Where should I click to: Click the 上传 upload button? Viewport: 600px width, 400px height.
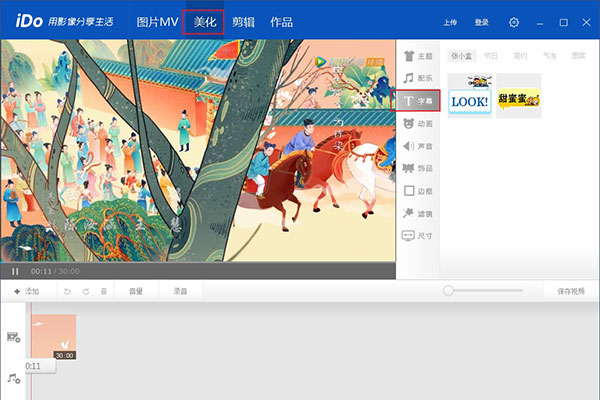[450, 23]
